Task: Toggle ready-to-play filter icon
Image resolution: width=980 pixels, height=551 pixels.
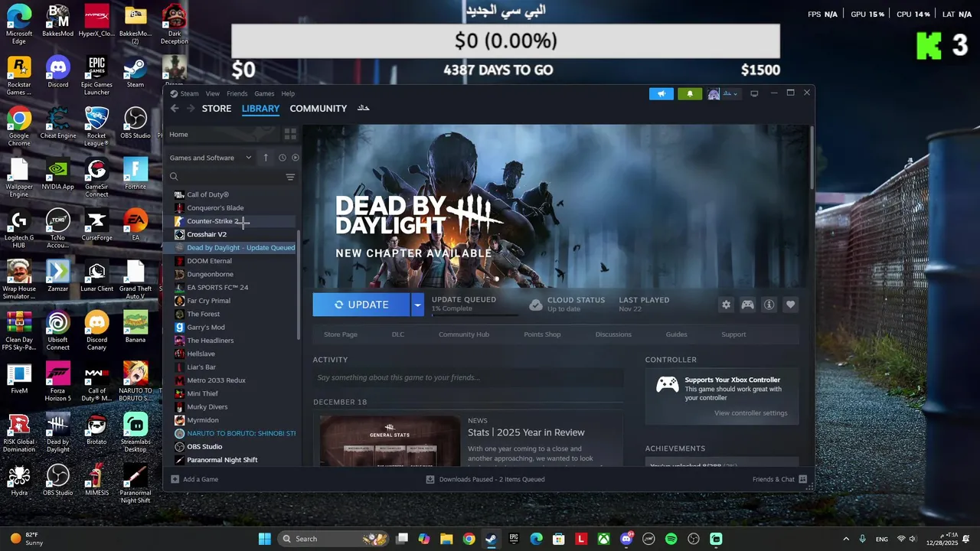Action: coord(296,158)
